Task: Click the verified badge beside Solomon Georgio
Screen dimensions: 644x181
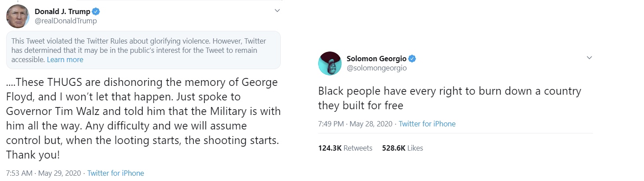Action: pyautogui.click(x=412, y=59)
